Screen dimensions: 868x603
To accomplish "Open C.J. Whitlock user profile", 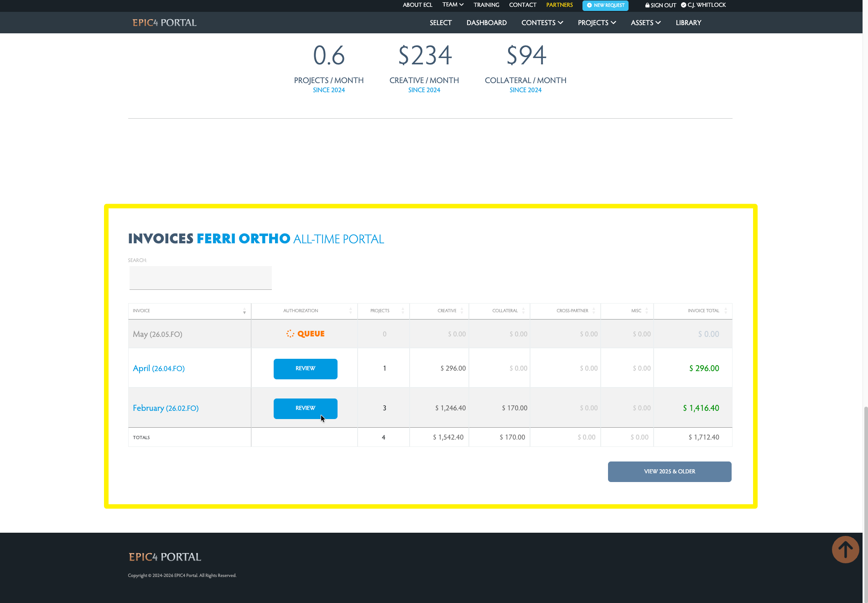I will [703, 5].
